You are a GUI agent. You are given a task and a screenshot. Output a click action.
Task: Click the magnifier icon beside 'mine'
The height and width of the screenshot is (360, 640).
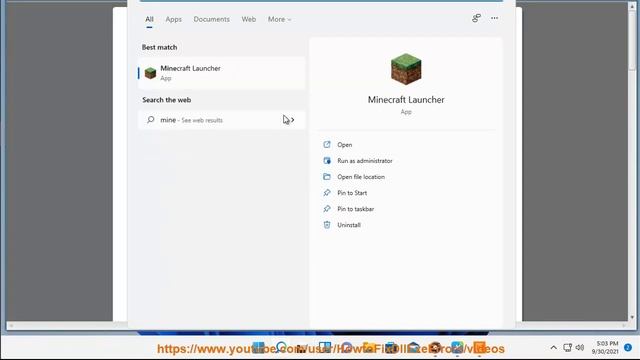tap(151, 120)
